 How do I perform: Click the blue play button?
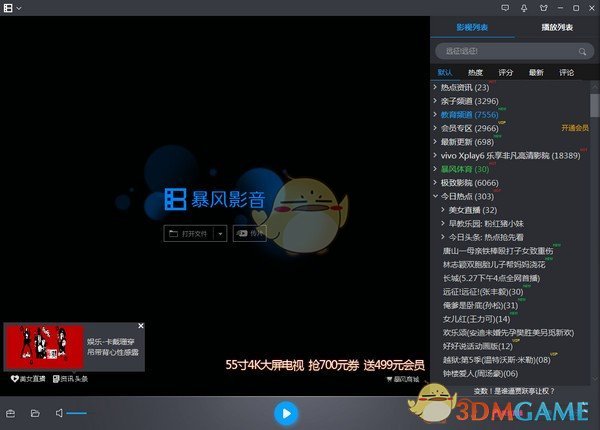click(x=286, y=412)
